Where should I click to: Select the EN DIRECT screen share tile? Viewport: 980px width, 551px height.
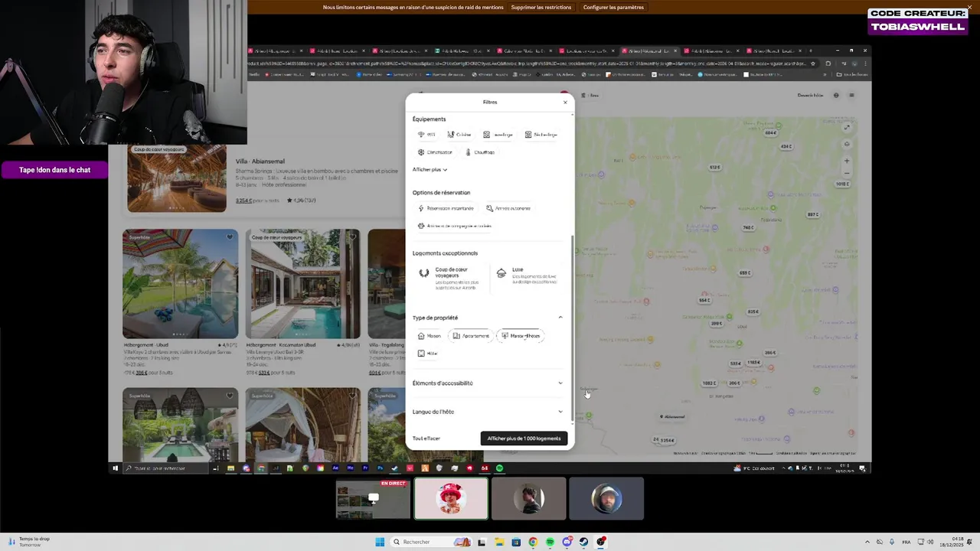373,499
